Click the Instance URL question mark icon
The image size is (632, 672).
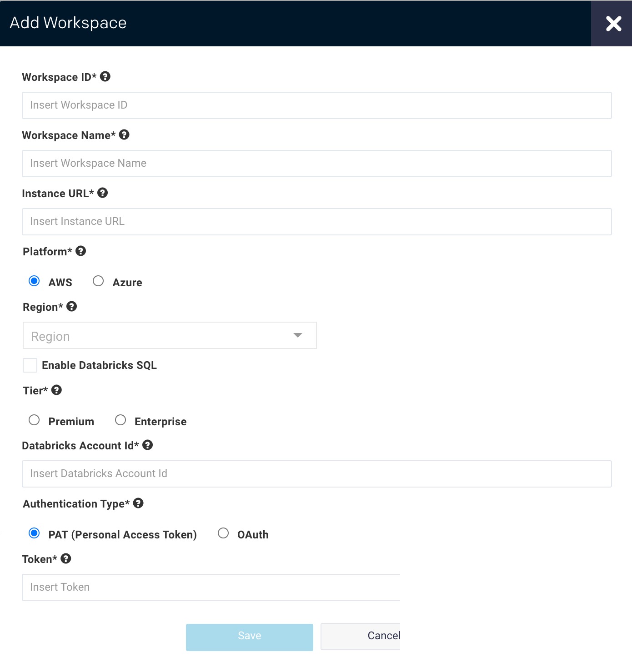click(102, 193)
